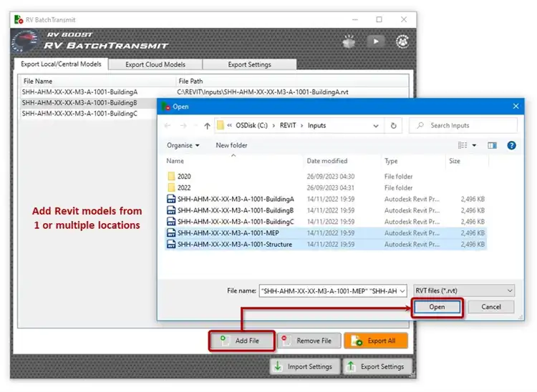The height and width of the screenshot is (392, 537).
Task: Go forward in the Open dialog
Action: (183, 125)
